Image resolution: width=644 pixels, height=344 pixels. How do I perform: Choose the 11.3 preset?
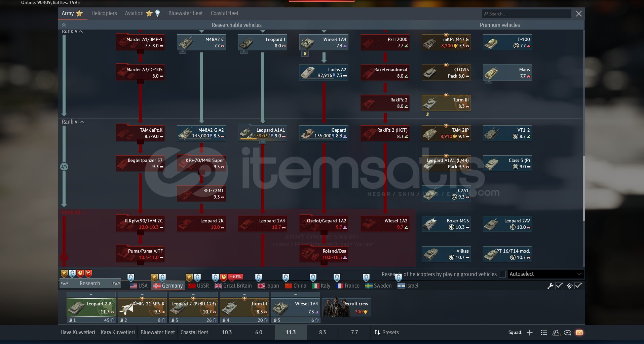pos(291,333)
